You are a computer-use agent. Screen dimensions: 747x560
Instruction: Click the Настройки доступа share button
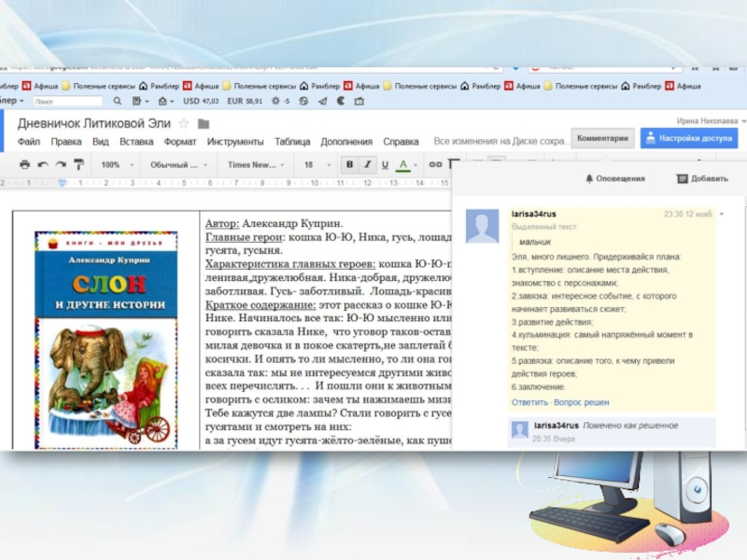[688, 138]
